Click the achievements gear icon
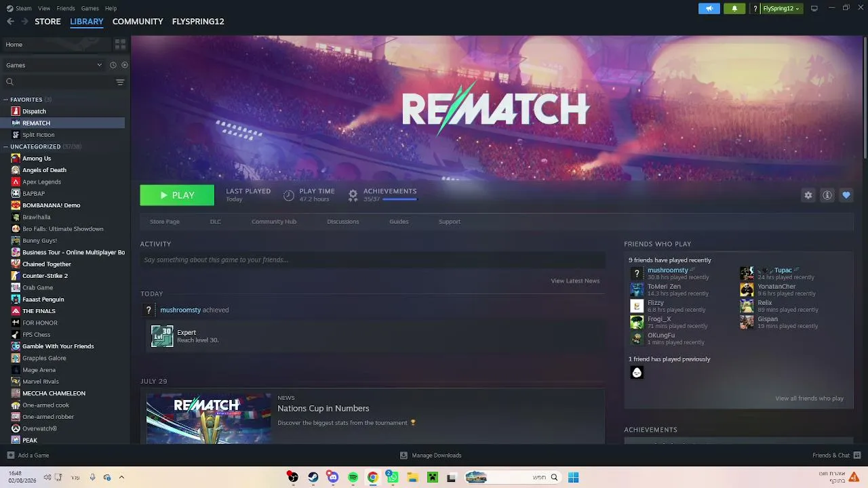868x488 pixels. [x=353, y=195]
